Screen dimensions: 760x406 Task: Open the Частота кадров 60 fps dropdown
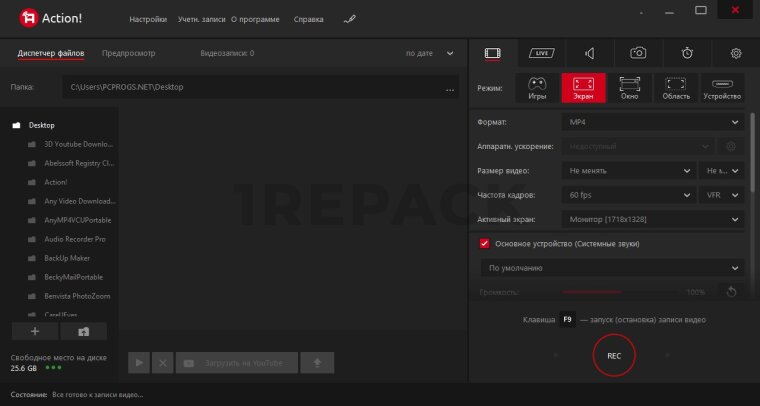click(x=628, y=195)
